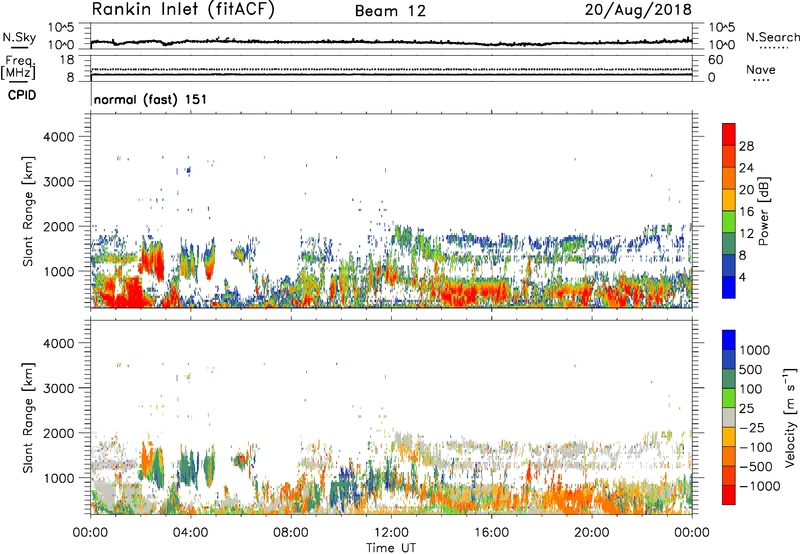Click the dotted Nave trace line
Screen dimensions: 800x554
point(391,69)
